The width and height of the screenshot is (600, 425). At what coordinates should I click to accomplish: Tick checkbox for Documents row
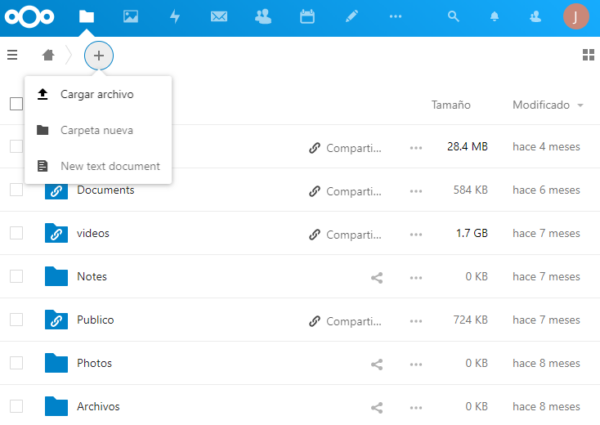[16, 190]
